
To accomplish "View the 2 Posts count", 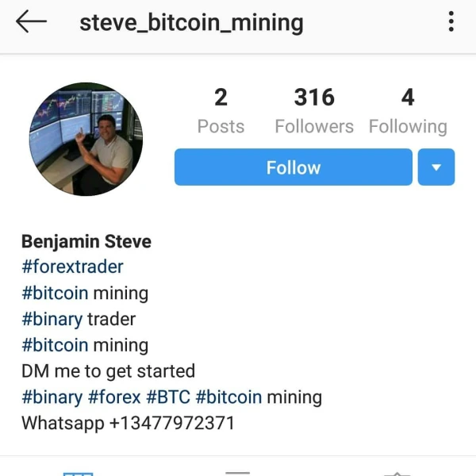I will tap(221, 110).
